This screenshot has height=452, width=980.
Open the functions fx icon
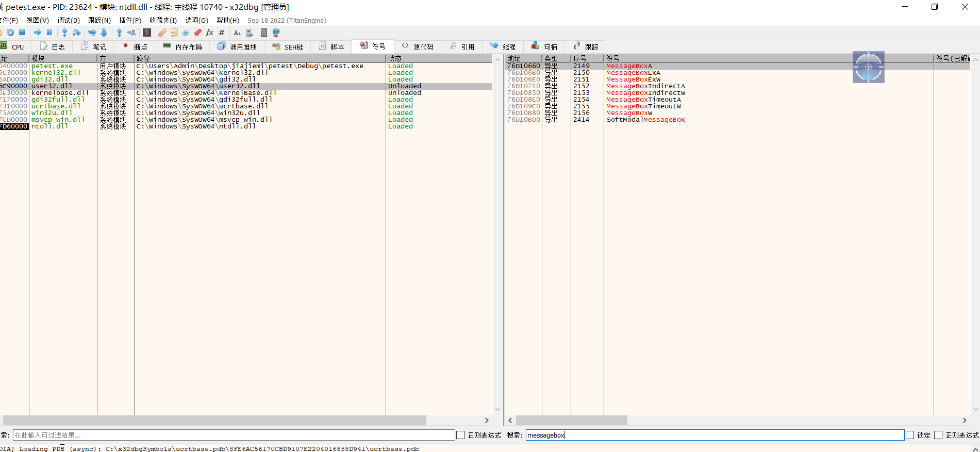point(210,33)
